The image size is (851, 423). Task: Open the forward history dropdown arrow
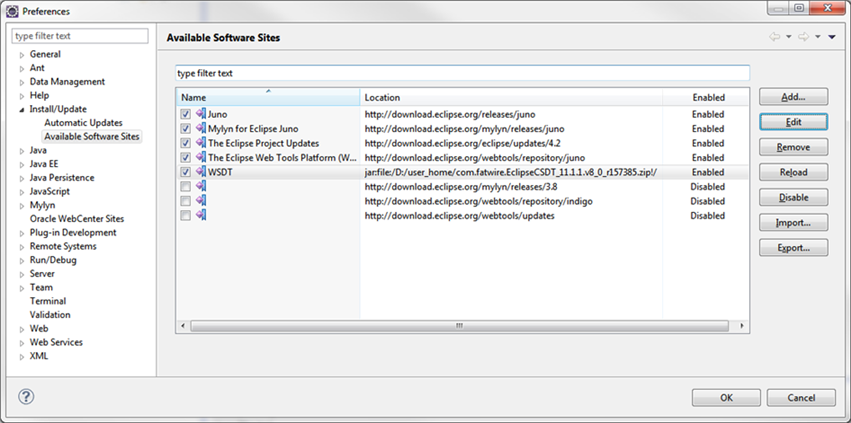(817, 37)
